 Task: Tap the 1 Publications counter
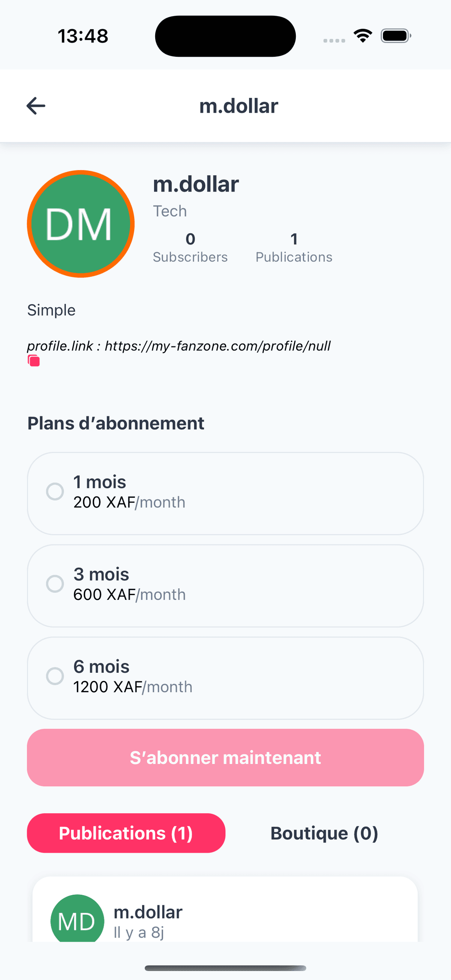pos(294,248)
